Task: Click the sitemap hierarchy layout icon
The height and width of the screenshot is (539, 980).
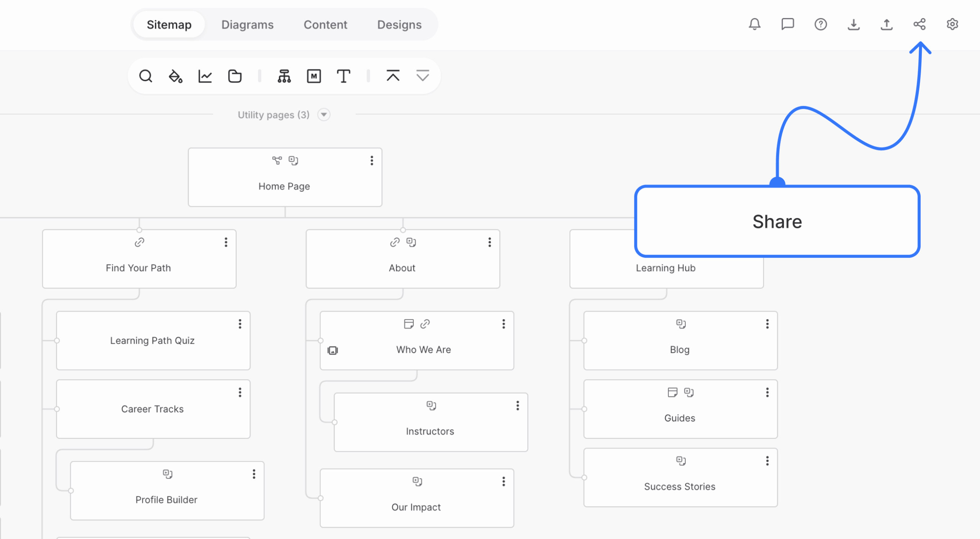Action: tap(284, 76)
